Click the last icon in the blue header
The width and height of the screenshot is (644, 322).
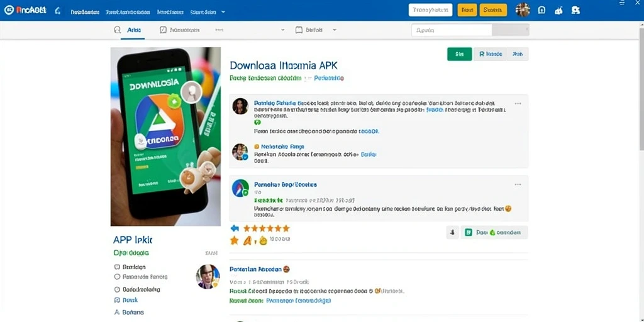click(575, 10)
